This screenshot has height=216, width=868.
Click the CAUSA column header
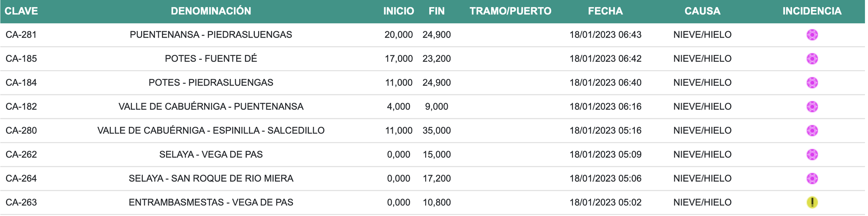[702, 11]
